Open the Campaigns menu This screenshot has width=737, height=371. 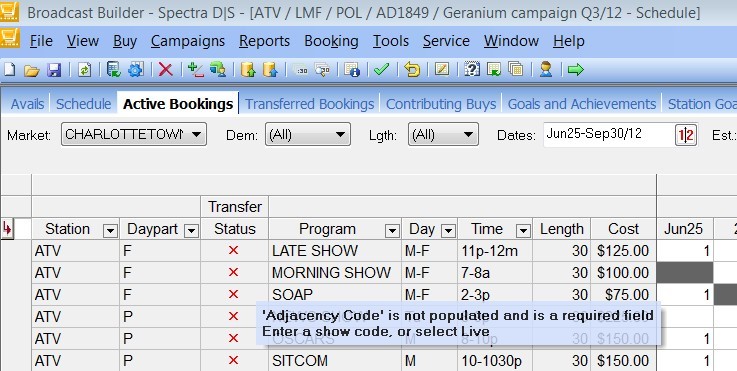(188, 41)
